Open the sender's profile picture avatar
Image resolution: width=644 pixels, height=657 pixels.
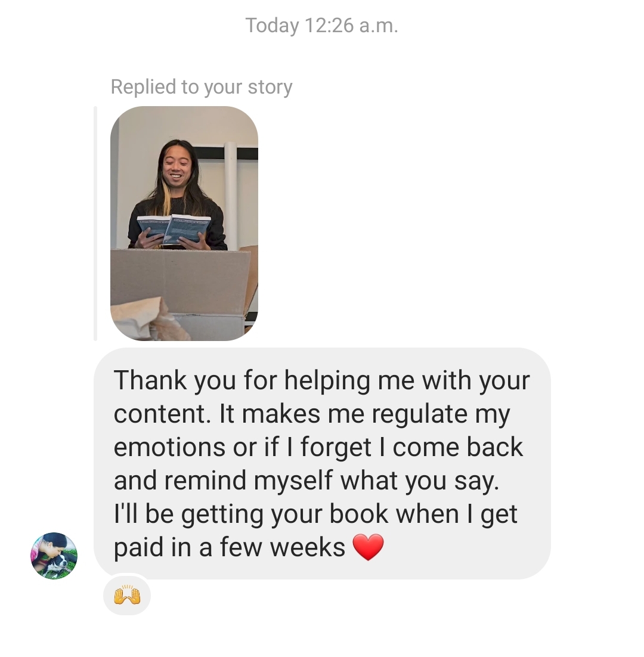(x=54, y=556)
